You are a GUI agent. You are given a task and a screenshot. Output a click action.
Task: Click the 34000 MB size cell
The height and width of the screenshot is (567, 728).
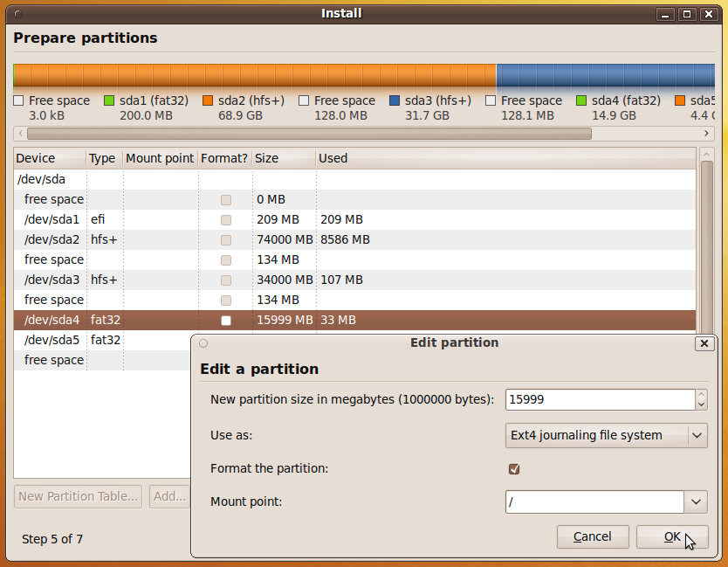coord(285,280)
